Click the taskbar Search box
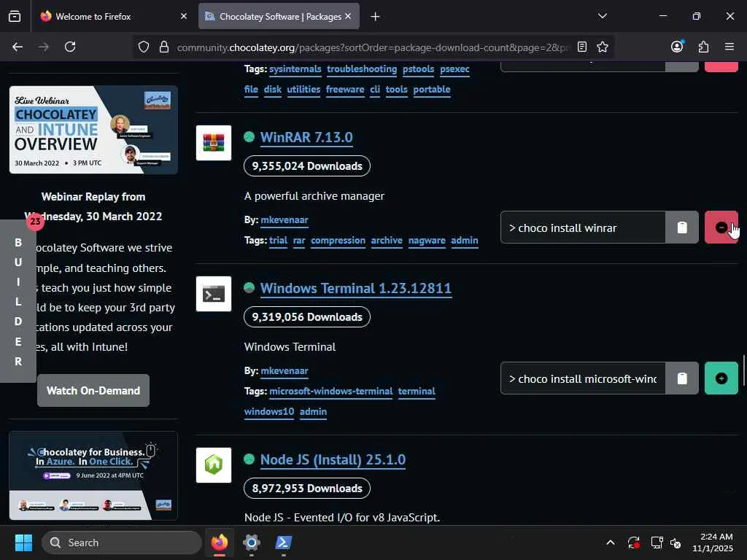 122,542
